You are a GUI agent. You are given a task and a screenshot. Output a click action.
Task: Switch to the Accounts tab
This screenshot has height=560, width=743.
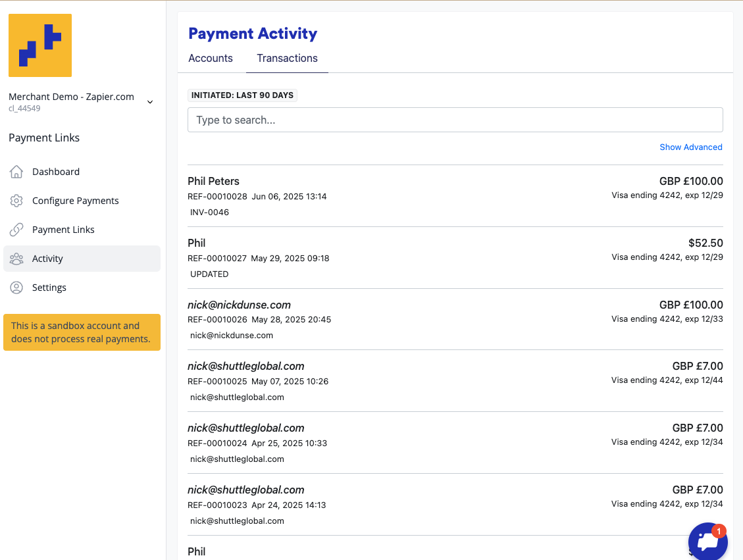click(x=211, y=58)
